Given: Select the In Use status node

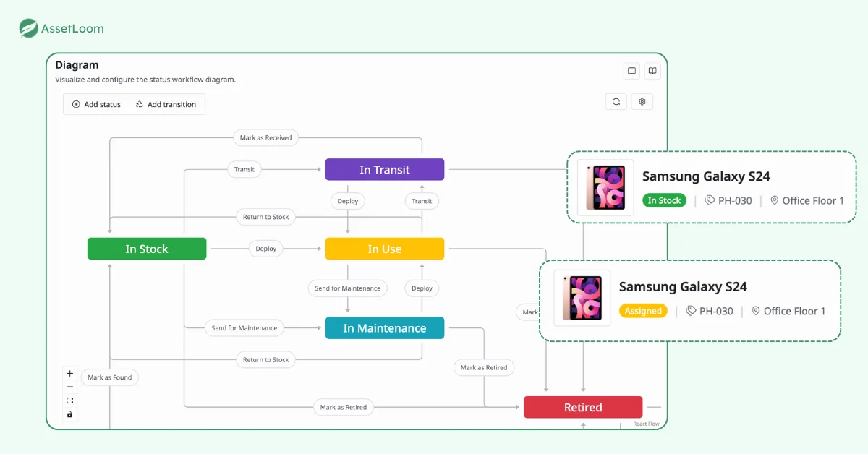Looking at the screenshot, I should (x=385, y=249).
